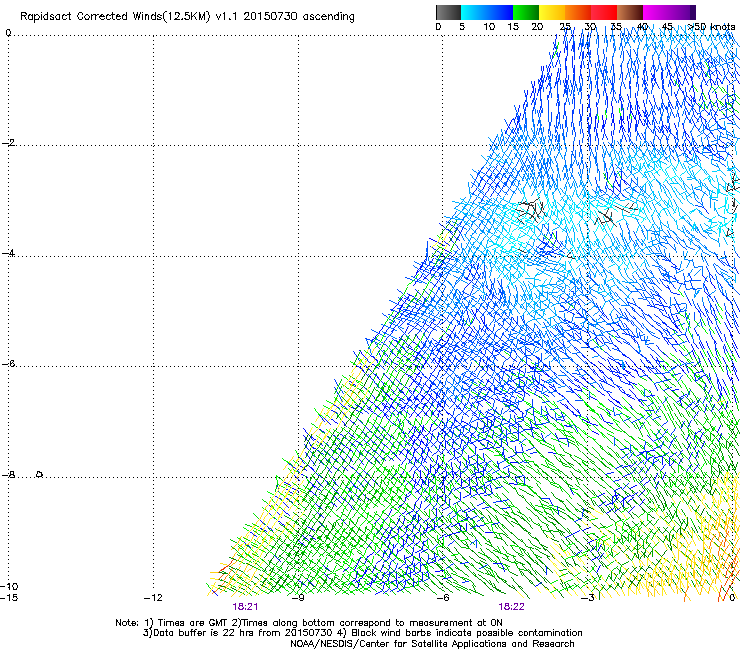Click the yellow 20-25 knots color segment
Screen dimensions: 740x650
[552, 12]
